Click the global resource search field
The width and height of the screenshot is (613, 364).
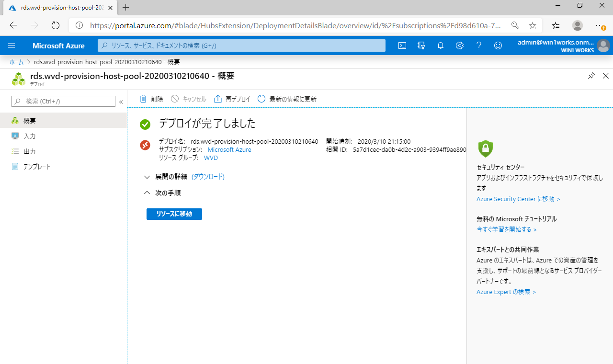[x=241, y=45]
